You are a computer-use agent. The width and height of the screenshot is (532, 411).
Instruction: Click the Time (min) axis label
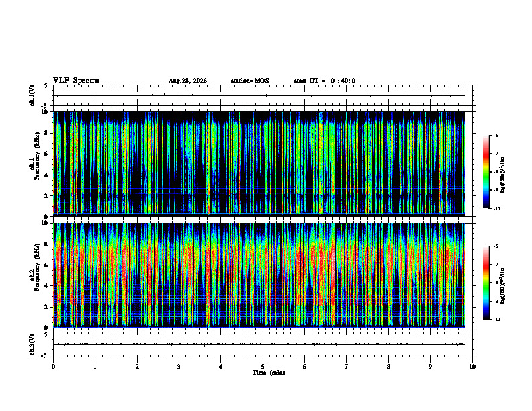click(269, 373)
